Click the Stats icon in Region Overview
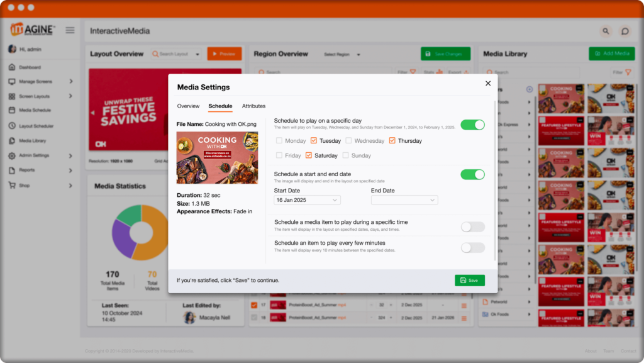This screenshot has width=644, height=363. coord(440,72)
